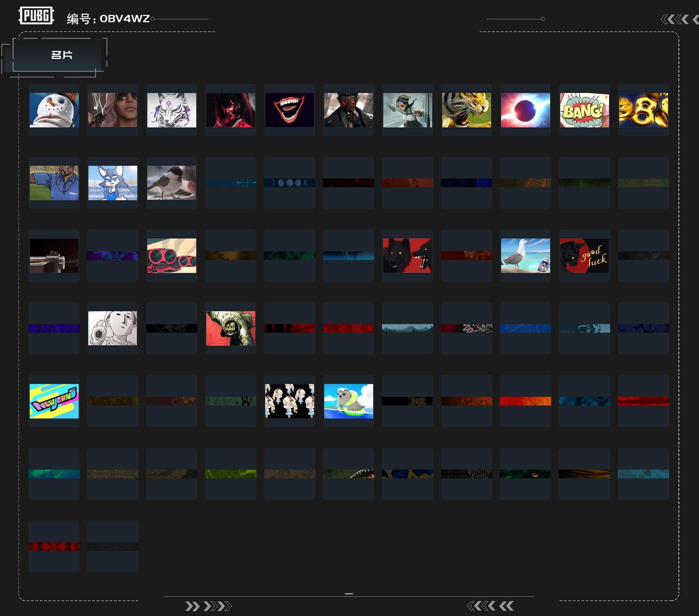Choose the revolver barrel name card
The height and width of the screenshot is (616, 699).
click(54, 255)
